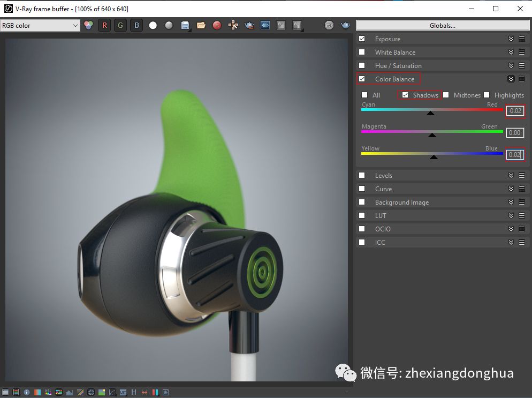This screenshot has width=532, height=398.
Task: Click the switch to RGB colors icon
Action: click(x=88, y=26)
